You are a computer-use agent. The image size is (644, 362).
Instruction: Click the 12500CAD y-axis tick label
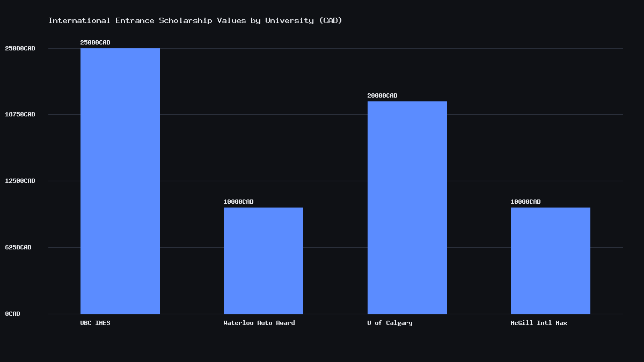20,181
